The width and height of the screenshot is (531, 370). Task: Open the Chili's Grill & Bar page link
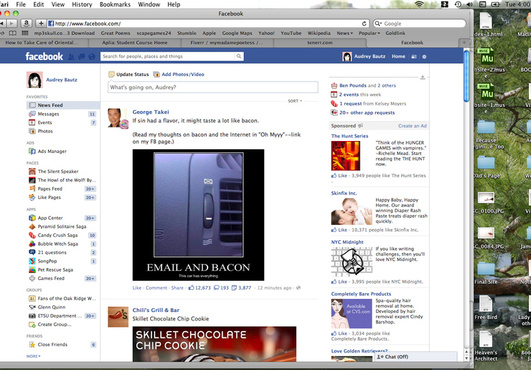tap(156, 310)
